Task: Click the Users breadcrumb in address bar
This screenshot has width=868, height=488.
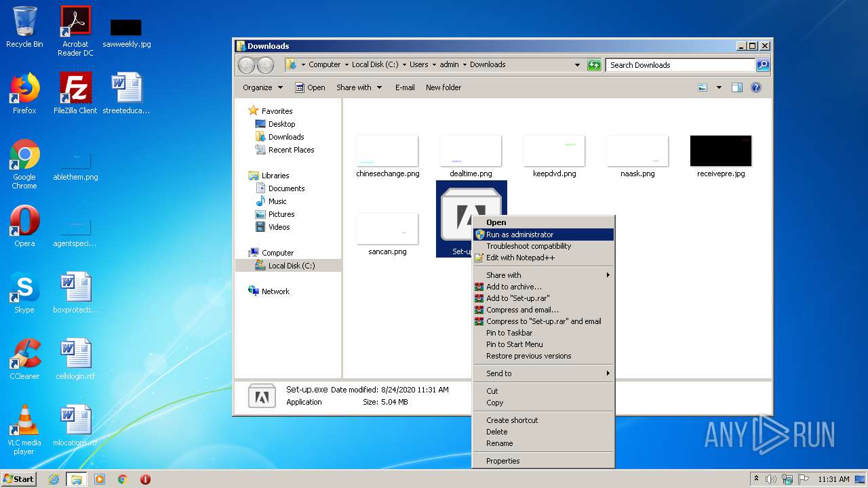Action: [x=418, y=65]
